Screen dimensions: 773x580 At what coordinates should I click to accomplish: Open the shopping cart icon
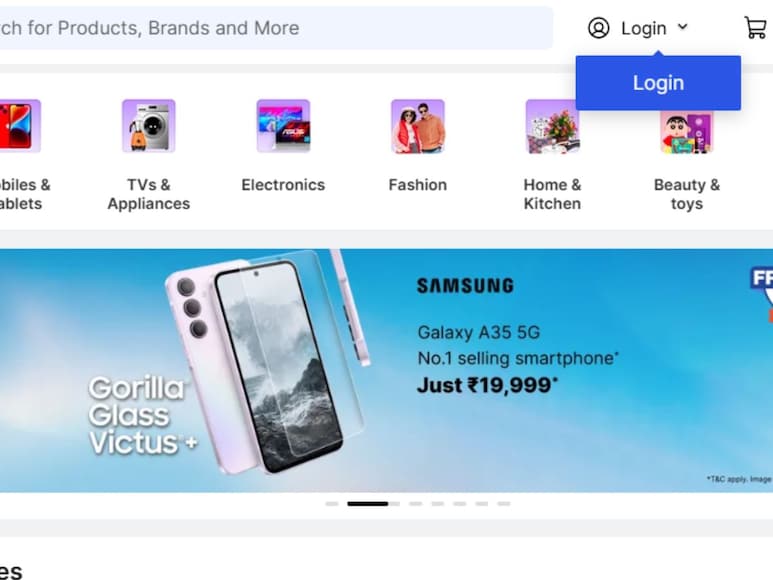point(755,27)
